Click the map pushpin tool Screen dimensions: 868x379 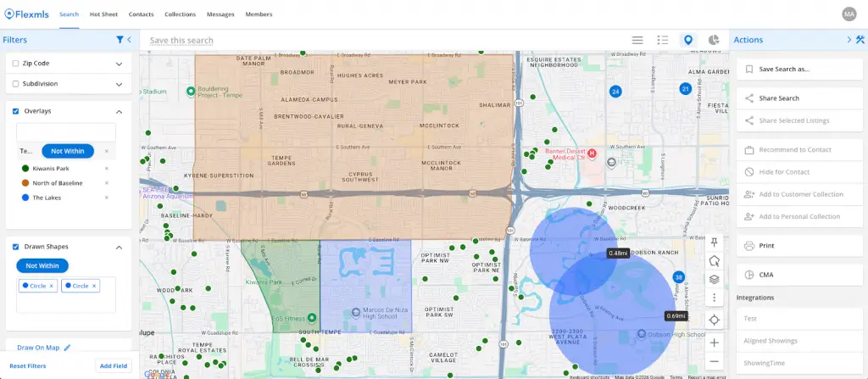point(714,242)
